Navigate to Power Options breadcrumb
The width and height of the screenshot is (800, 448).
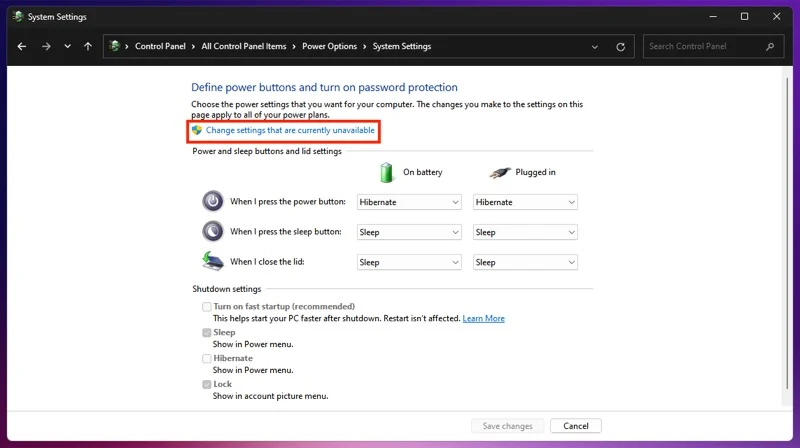point(329,46)
